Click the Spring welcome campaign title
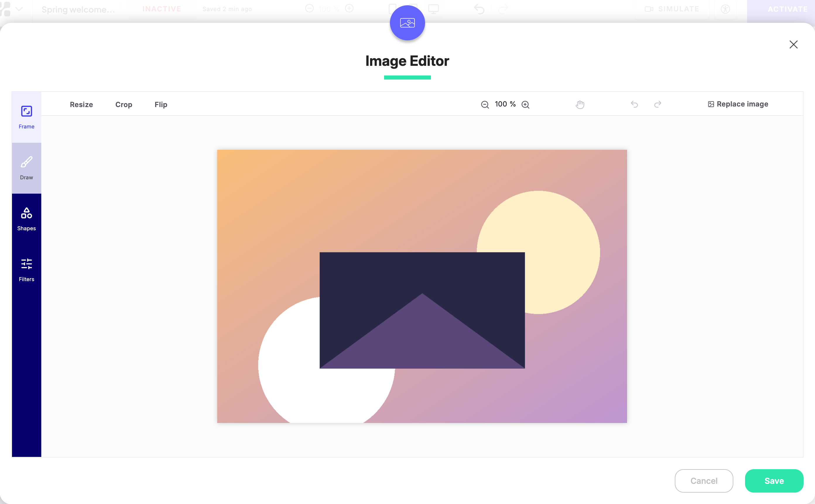 (78, 9)
